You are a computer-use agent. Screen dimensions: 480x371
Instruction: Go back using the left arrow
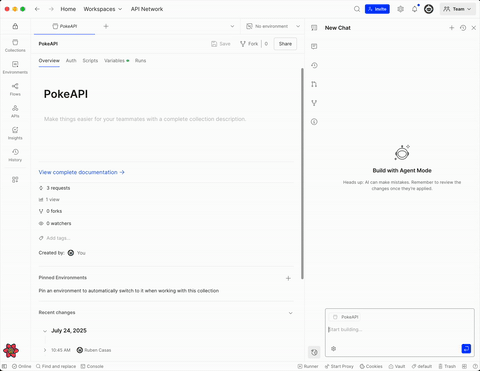point(37,9)
